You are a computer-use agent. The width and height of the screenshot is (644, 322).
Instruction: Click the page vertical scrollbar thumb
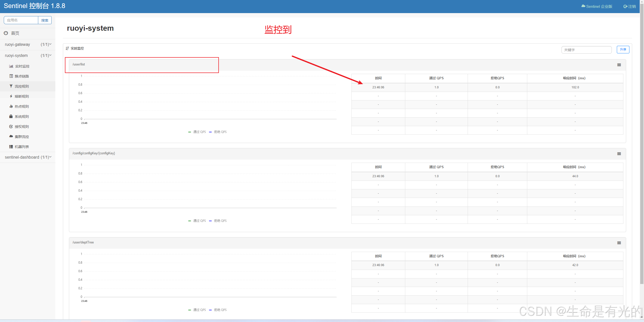(x=642, y=144)
